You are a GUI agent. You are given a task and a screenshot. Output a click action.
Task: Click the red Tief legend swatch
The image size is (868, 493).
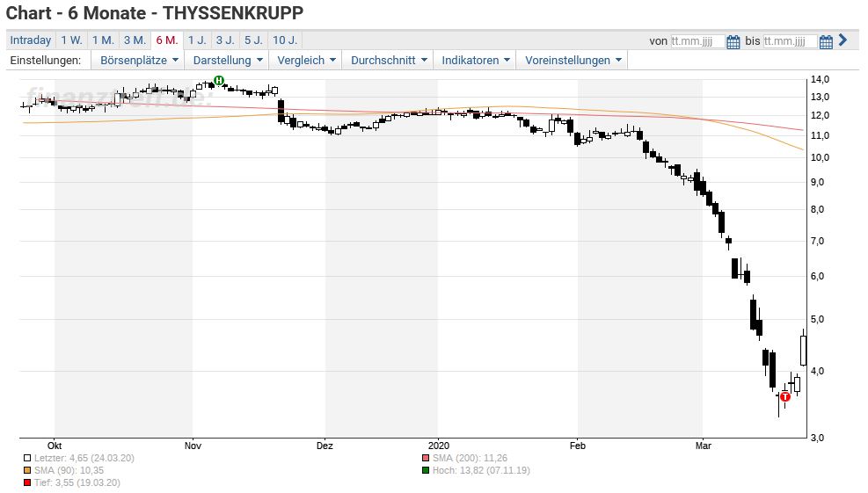[27, 482]
